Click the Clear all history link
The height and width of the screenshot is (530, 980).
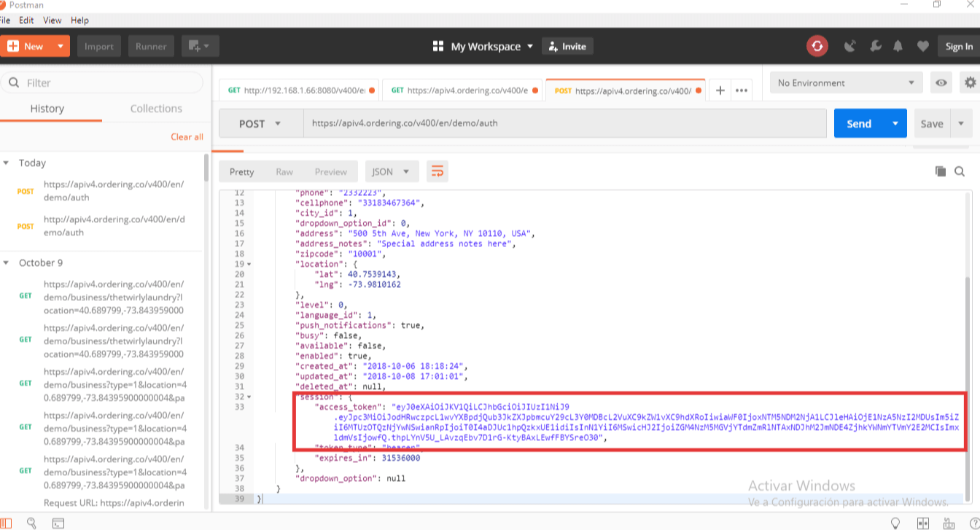[x=187, y=136]
